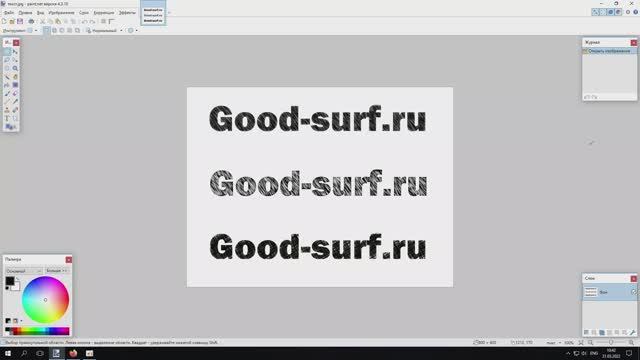
Task: Open the Windows Start menu
Action: 8,353
